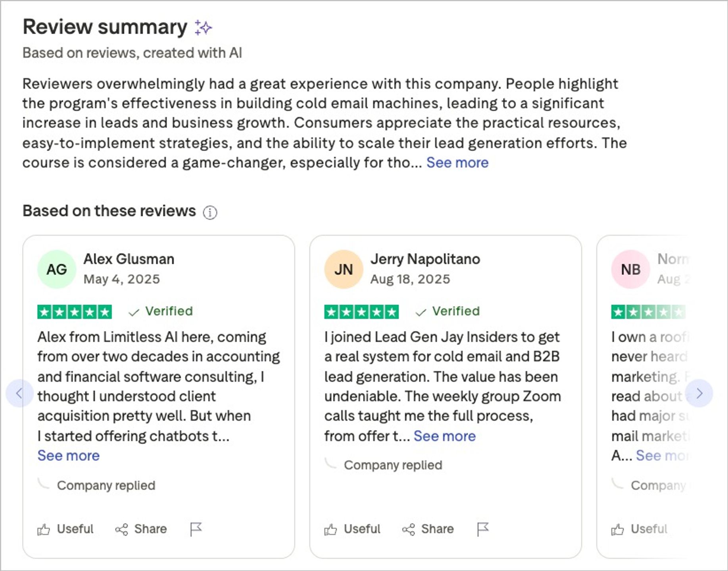Open the Jerry Napolitano reviewer name
The image size is (728, 571).
point(425,259)
